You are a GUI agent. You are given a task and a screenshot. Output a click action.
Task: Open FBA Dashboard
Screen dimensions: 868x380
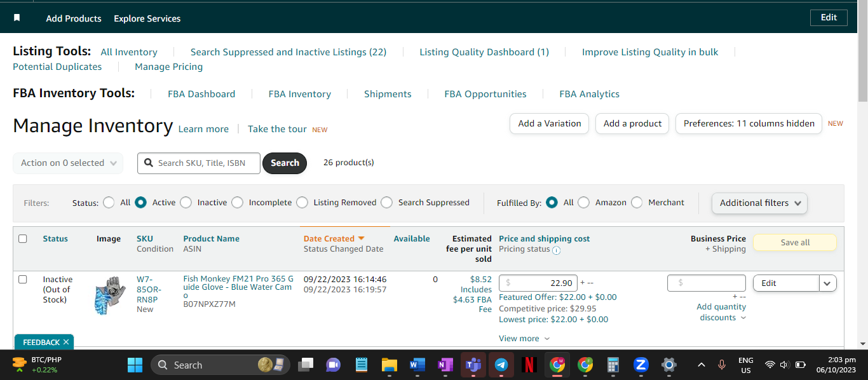pos(201,94)
